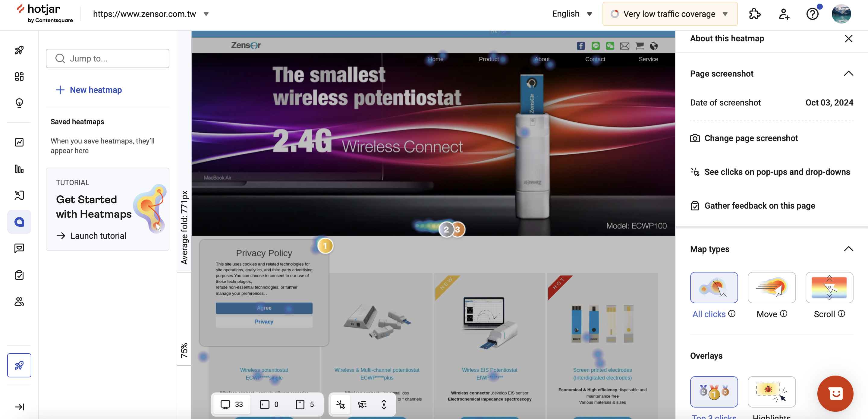The image size is (868, 419).
Task: Focus the Jump to search field
Action: [108, 58]
